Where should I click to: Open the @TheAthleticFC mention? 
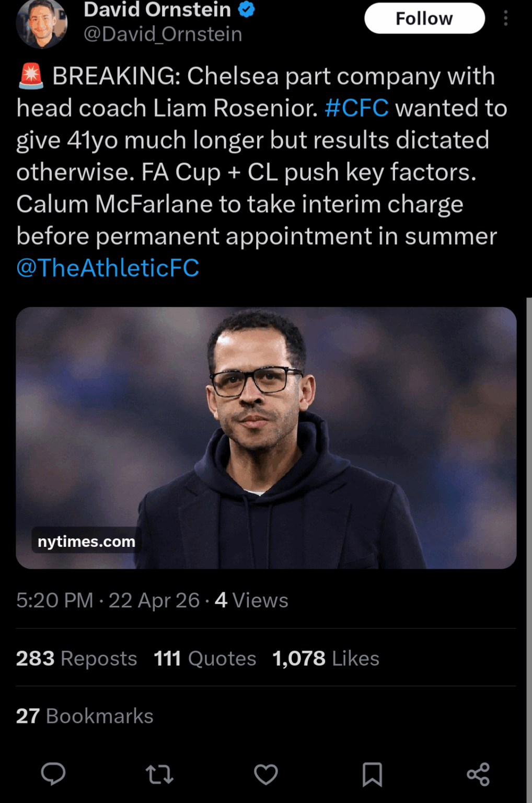[x=108, y=268]
